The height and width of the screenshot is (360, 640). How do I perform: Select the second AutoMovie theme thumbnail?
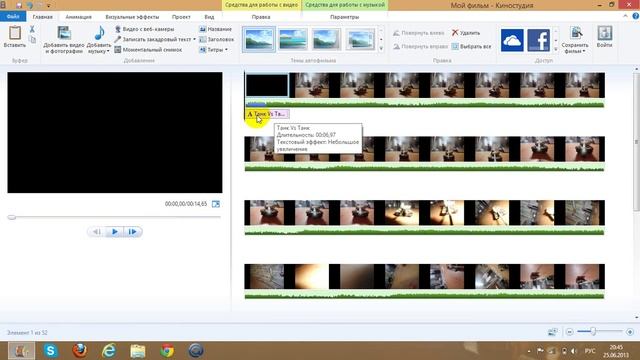pos(293,39)
